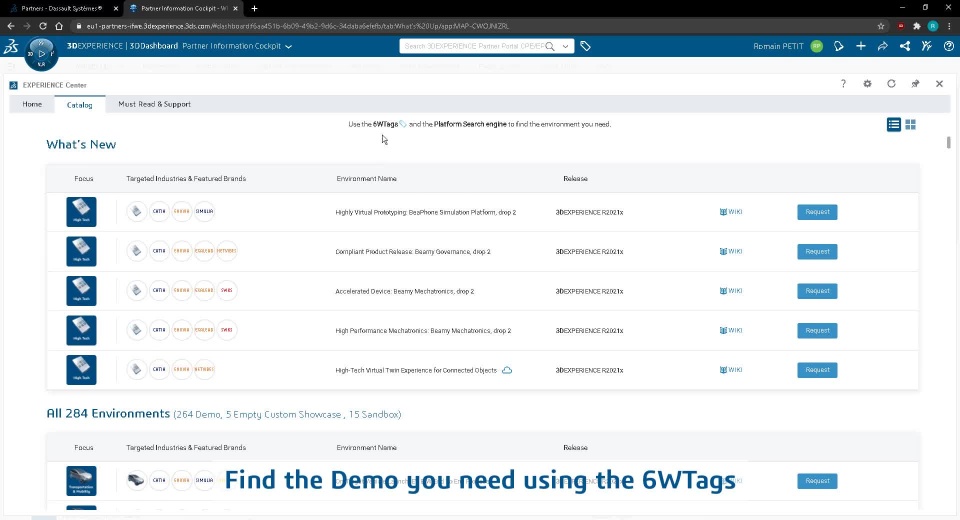Image resolution: width=960 pixels, height=520 pixels.
Task: Switch to list view layout
Action: [x=894, y=125]
